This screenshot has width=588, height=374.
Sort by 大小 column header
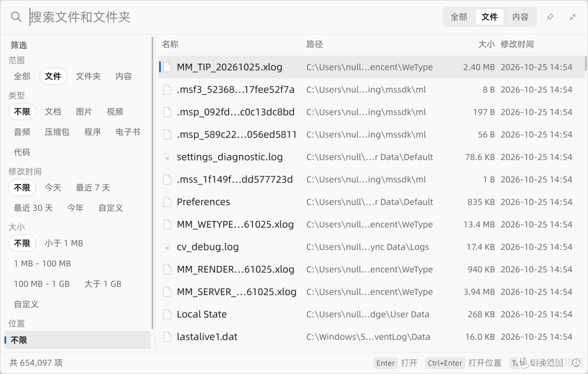486,44
